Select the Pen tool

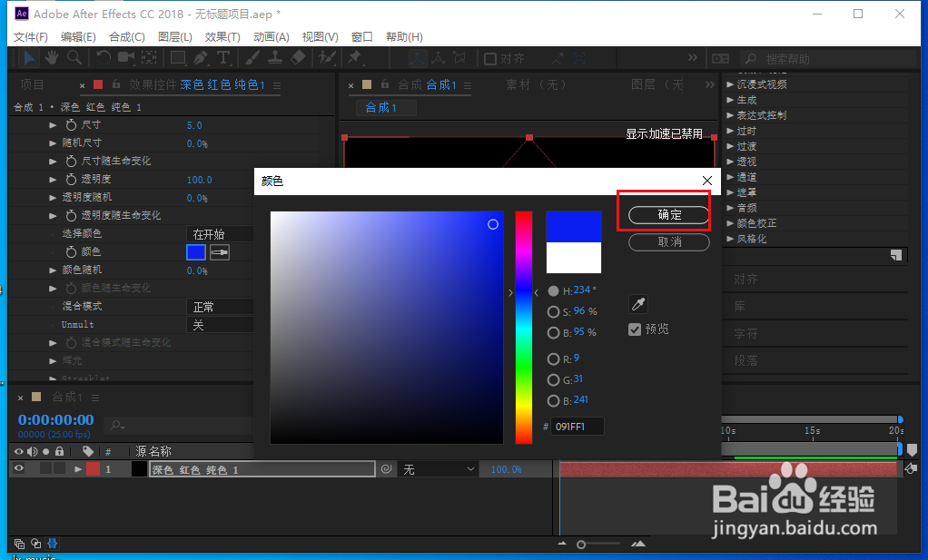click(201, 58)
